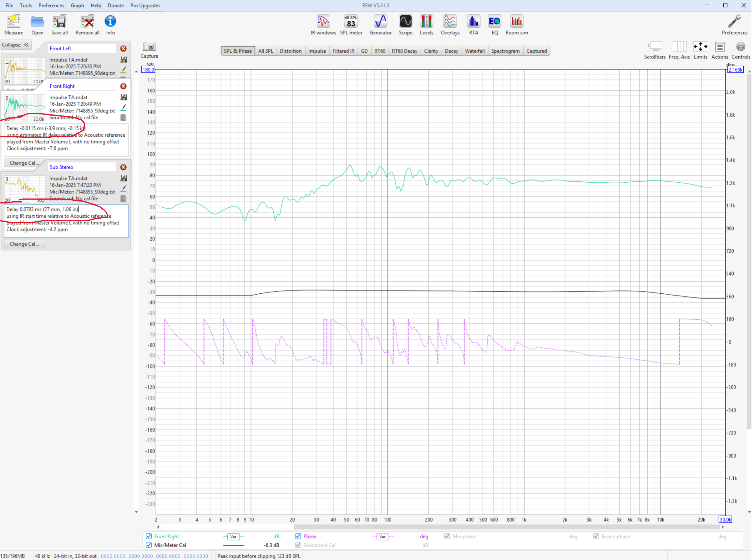Viewport: 752px width, 560px height.
Task: Open the Info panel icon
Action: 110,25
